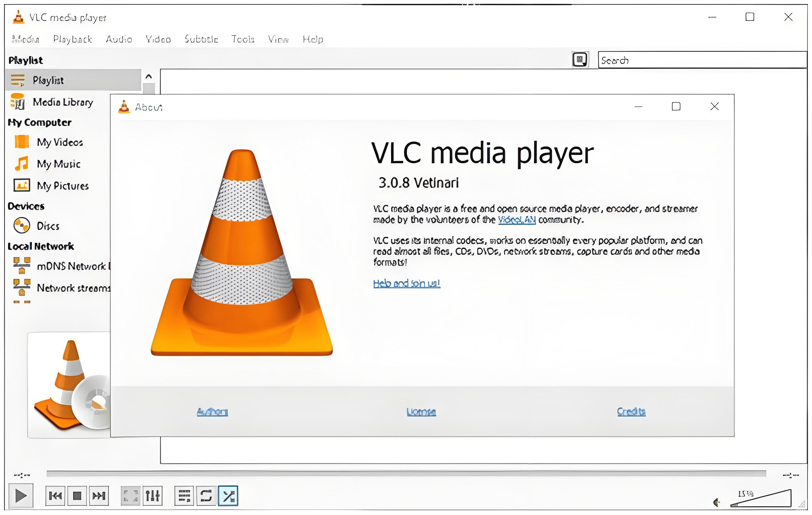Select Media Library in sidebar
This screenshot has height=515, width=812.
click(x=63, y=102)
